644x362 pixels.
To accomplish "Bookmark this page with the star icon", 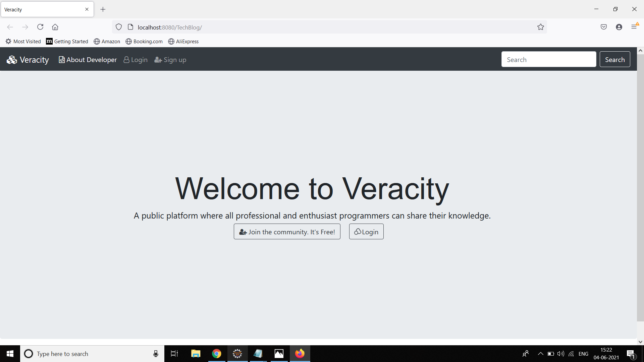I will 541,27.
